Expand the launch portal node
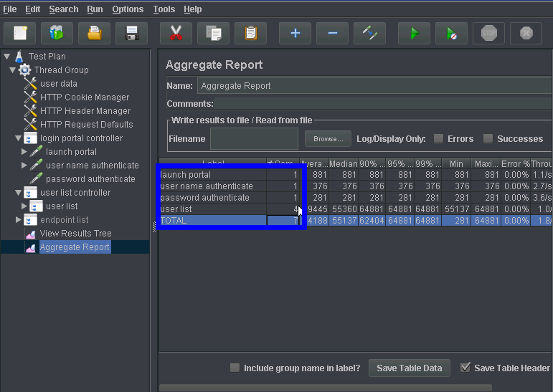 [x=24, y=152]
